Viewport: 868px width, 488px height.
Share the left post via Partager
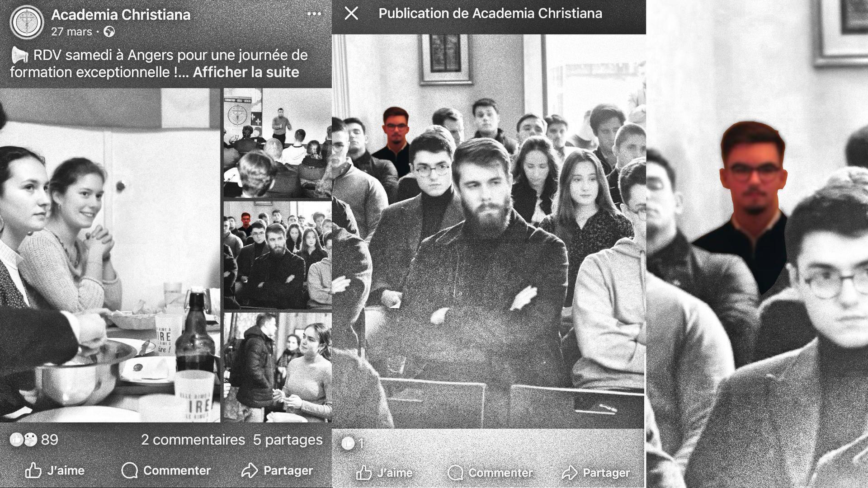coord(277,470)
